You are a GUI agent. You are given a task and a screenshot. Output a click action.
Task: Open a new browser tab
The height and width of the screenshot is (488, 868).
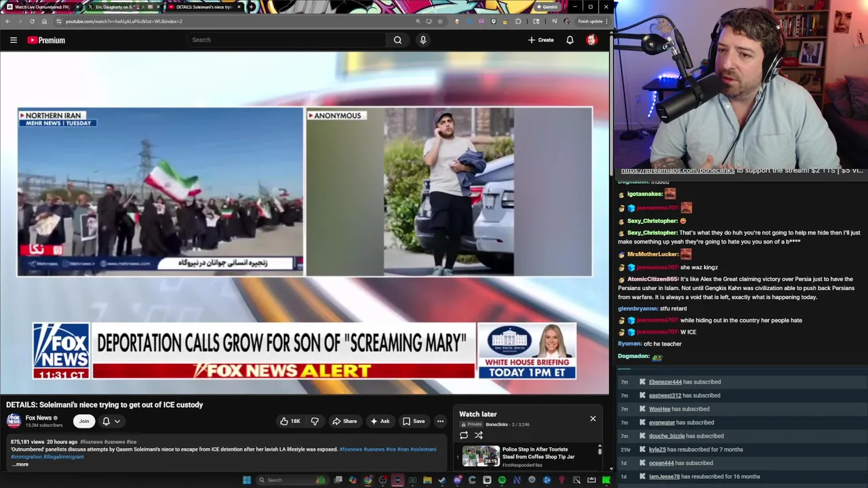coord(252,7)
